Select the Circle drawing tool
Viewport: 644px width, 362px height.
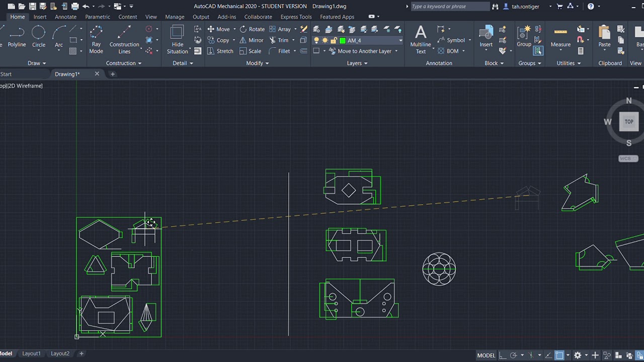click(39, 37)
